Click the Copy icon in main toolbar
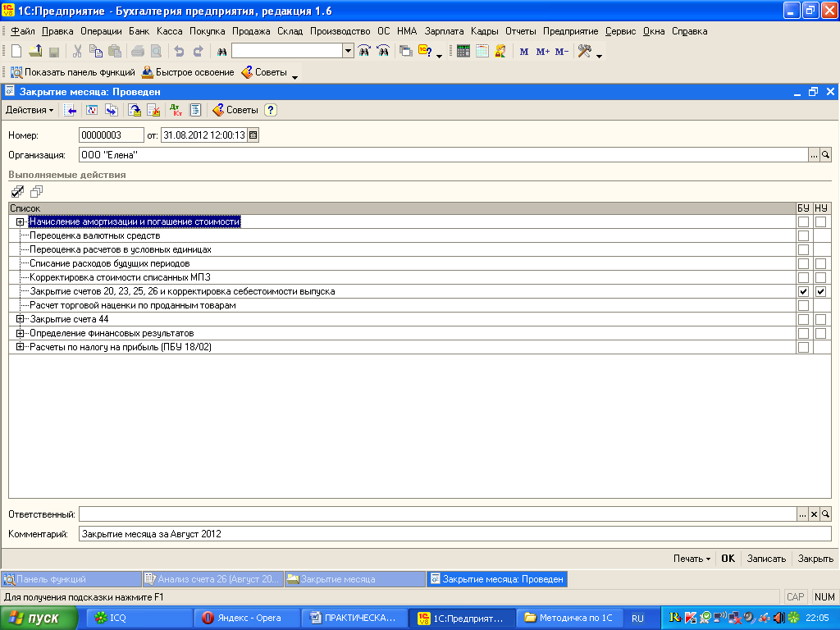Image resolution: width=840 pixels, height=630 pixels. coord(96,52)
